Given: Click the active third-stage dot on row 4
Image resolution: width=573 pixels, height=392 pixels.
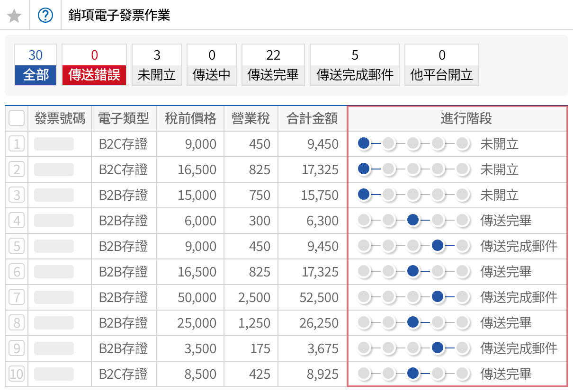Looking at the screenshot, I should 413,220.
